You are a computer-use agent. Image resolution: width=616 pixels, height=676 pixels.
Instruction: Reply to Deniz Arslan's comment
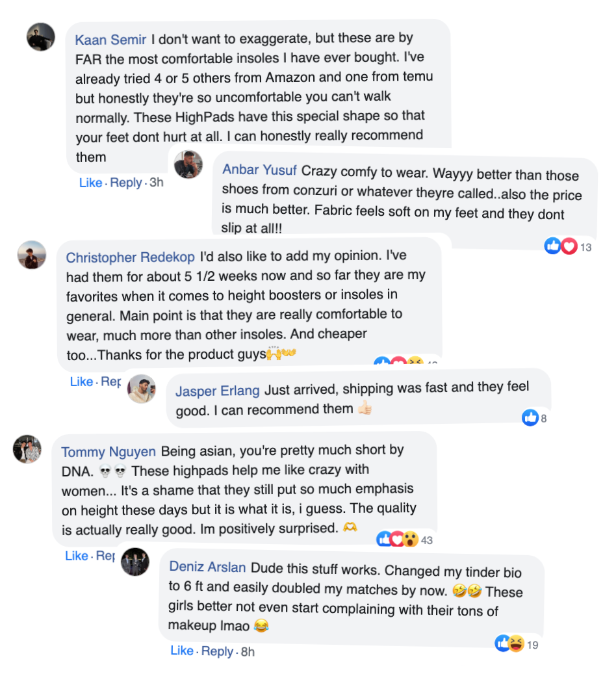tap(217, 651)
